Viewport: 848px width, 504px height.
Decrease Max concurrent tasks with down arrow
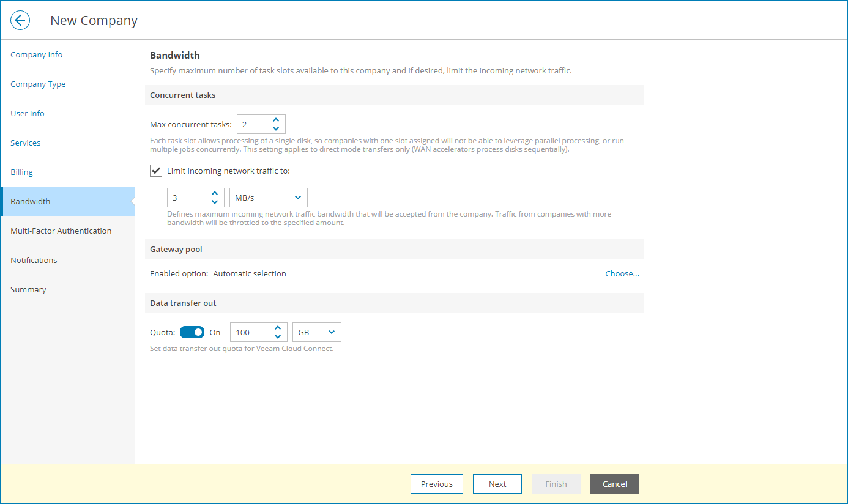276,128
